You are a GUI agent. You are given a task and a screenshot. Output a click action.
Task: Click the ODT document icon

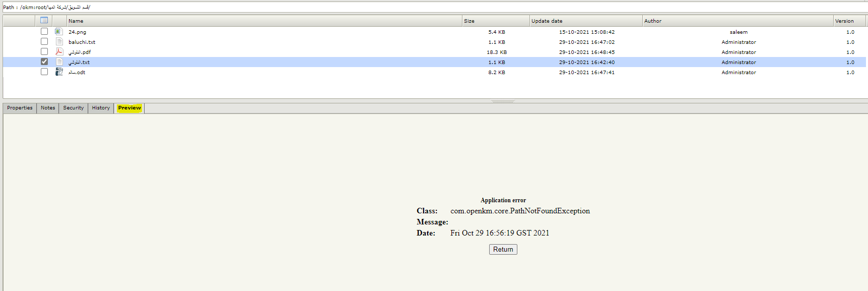pyautogui.click(x=59, y=72)
